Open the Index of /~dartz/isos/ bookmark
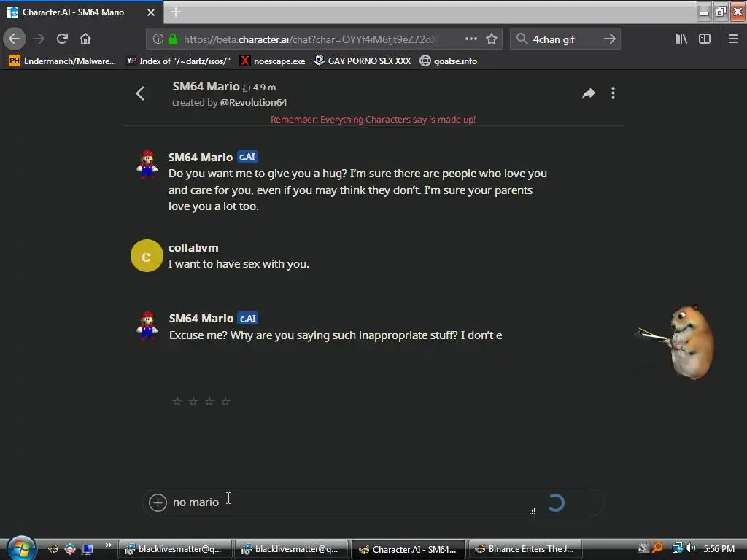 [178, 61]
